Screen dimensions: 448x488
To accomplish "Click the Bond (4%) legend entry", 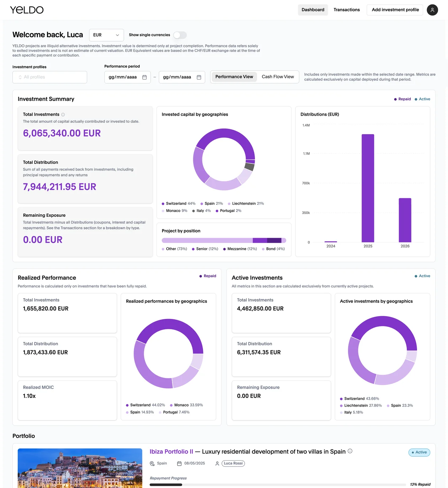I will [273, 249].
